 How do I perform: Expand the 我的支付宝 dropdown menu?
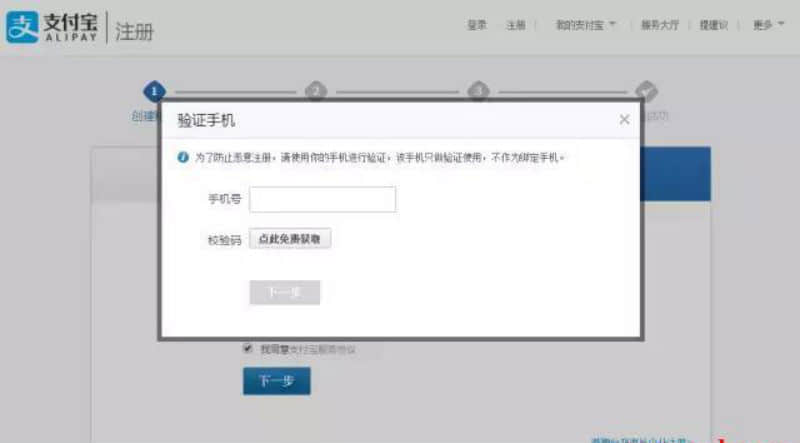click(586, 25)
